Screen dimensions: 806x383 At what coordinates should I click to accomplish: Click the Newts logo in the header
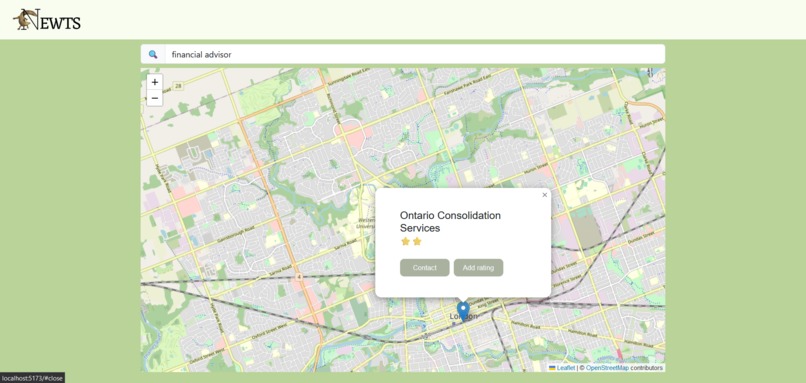(x=47, y=20)
